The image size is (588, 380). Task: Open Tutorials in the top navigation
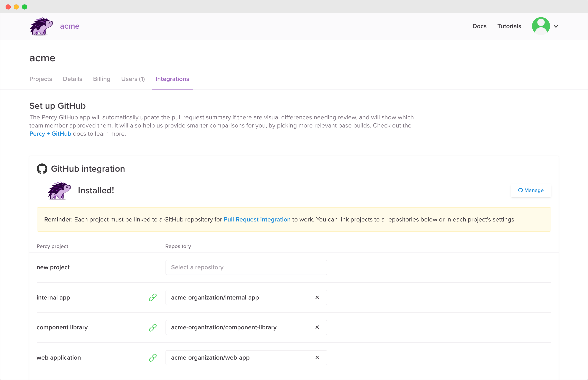[x=509, y=26]
